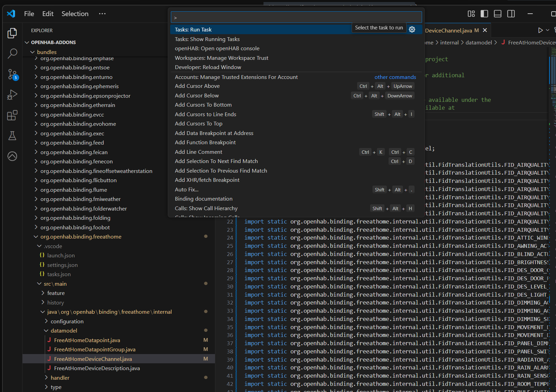Click the EXPLORER panel title
The width and height of the screenshot is (556, 392).
point(42,30)
